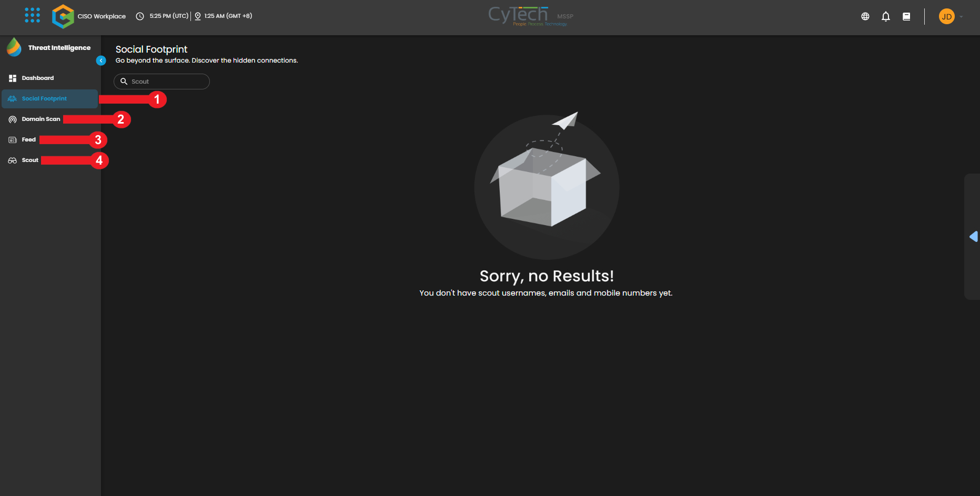
Task: Open the language globe icon
Action: tap(865, 16)
